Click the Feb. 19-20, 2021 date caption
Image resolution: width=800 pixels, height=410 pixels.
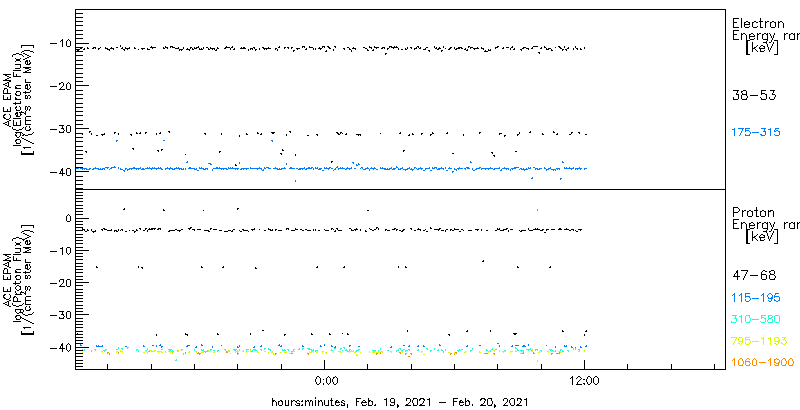point(399,401)
